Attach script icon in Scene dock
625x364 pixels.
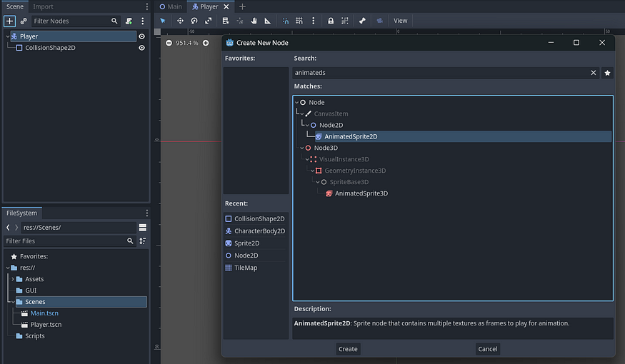point(129,21)
